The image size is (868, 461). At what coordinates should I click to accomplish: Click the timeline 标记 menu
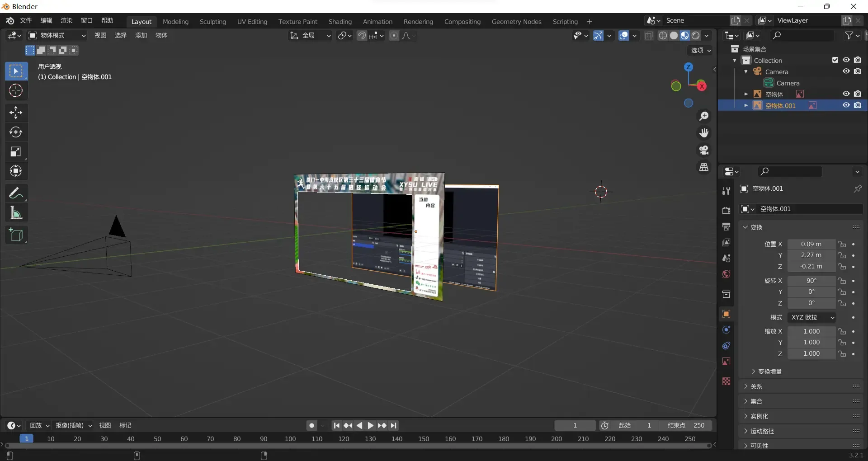tap(125, 425)
